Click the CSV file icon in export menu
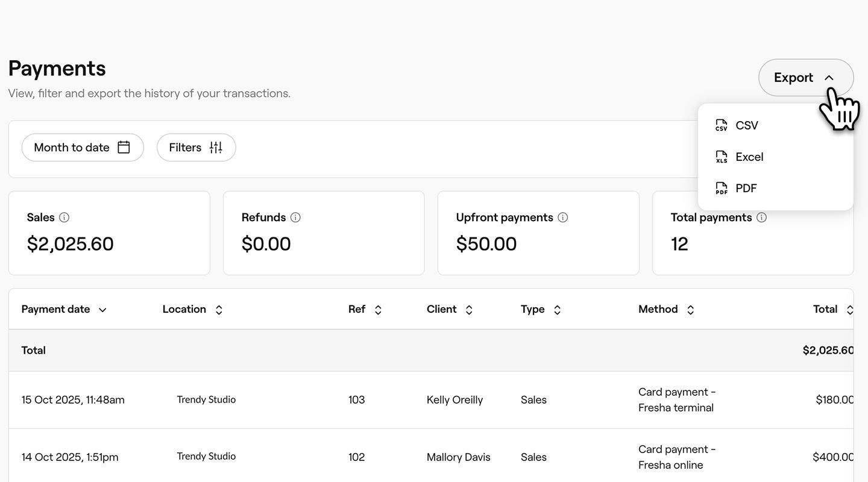 [x=721, y=125]
